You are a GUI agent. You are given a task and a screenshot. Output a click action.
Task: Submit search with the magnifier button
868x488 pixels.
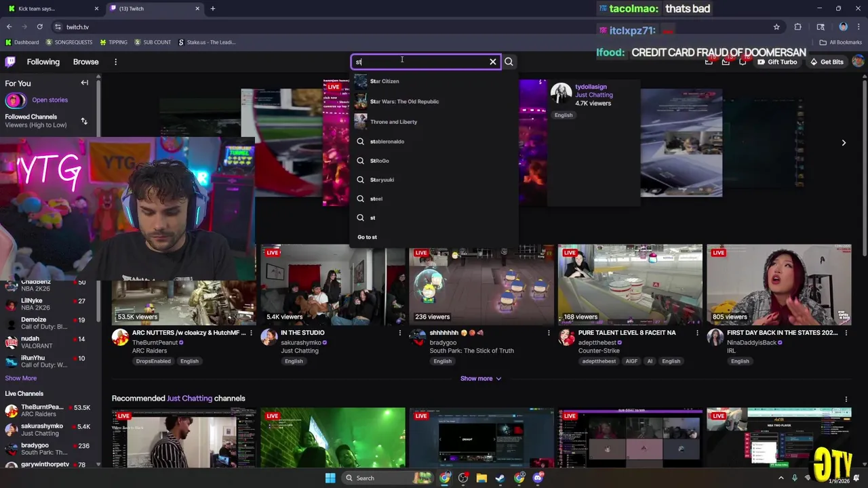coord(509,62)
